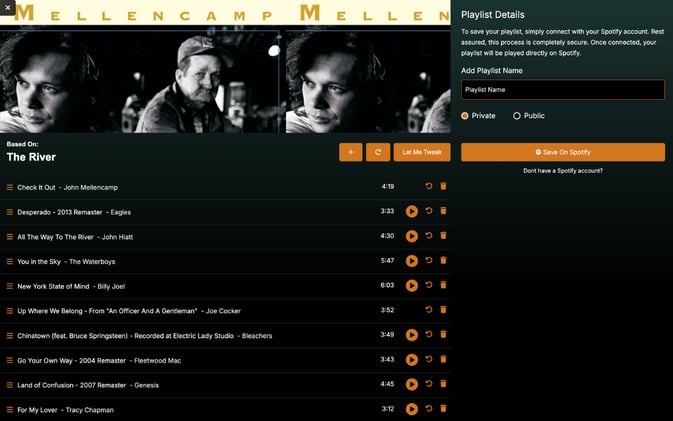
Task: Play Go Your Own Way
Action: [x=412, y=360]
